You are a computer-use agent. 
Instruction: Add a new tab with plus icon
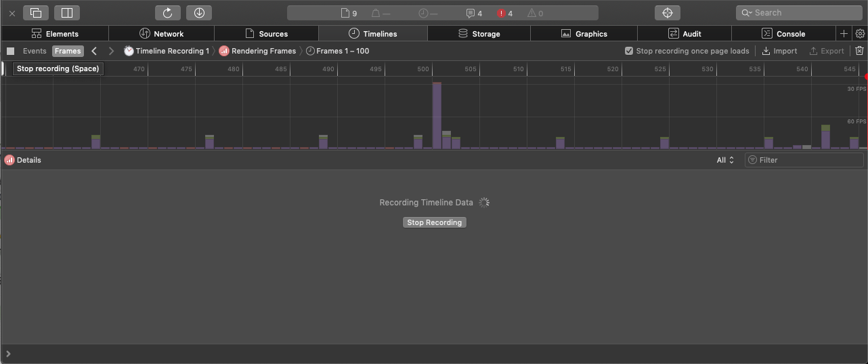844,33
